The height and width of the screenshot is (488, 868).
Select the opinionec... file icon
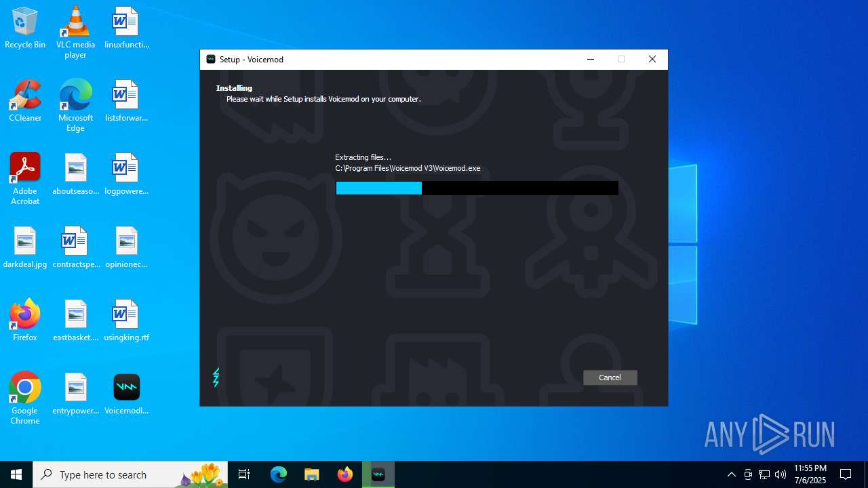tap(126, 248)
